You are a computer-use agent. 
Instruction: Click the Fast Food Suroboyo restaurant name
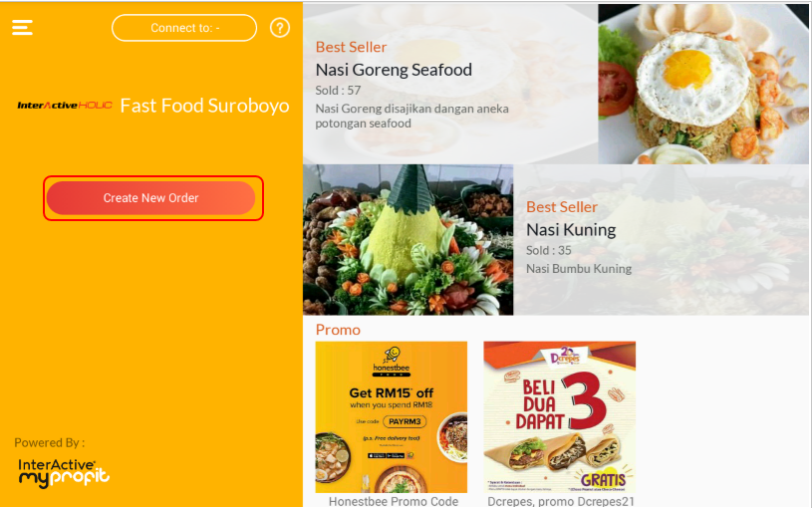point(204,106)
